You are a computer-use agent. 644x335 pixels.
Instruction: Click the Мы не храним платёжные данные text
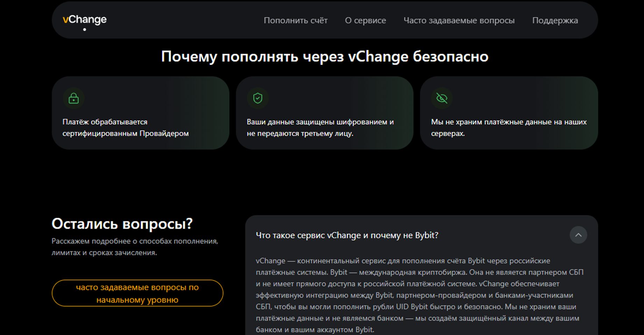[x=509, y=127]
